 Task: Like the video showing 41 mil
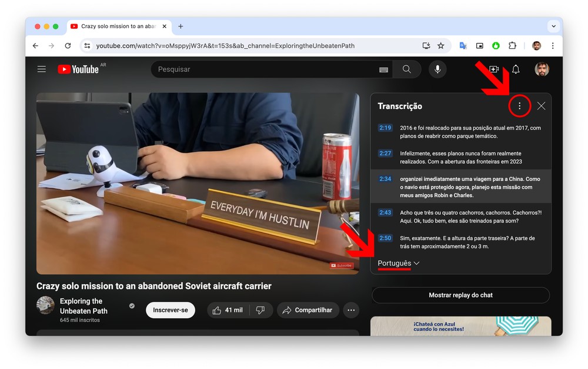pos(228,310)
